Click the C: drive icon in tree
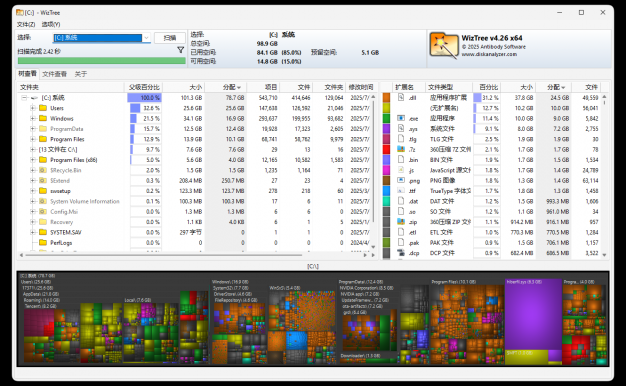626x386 pixels. coord(34,98)
